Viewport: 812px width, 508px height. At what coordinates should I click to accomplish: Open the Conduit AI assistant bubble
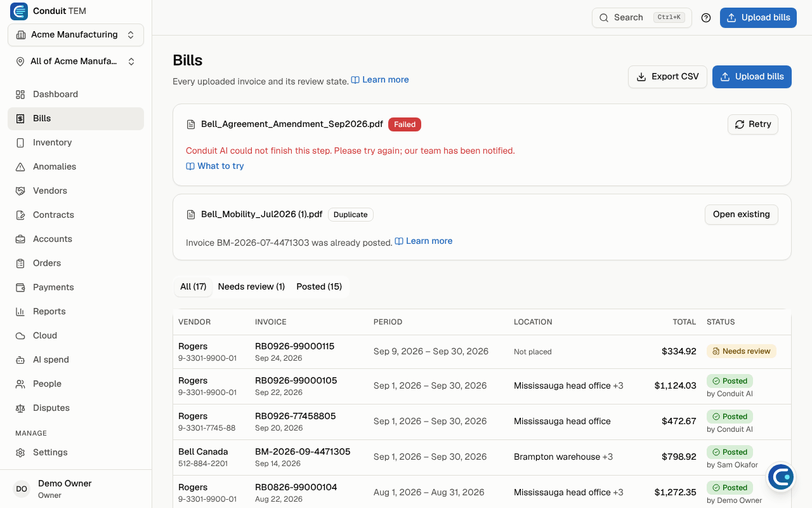780,477
